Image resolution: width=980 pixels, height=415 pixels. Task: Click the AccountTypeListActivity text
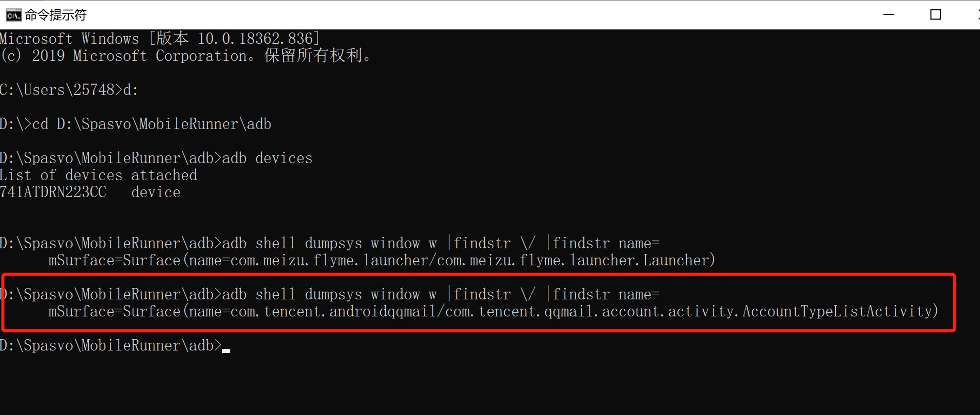coord(837,311)
